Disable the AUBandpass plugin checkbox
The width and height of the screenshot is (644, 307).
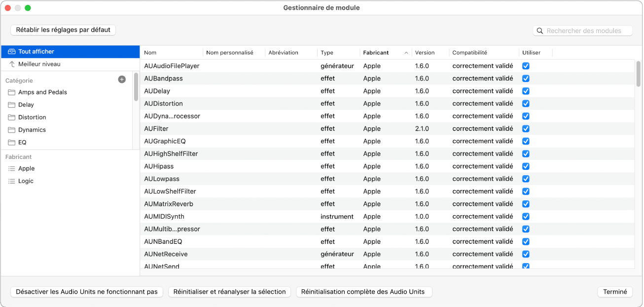526,78
